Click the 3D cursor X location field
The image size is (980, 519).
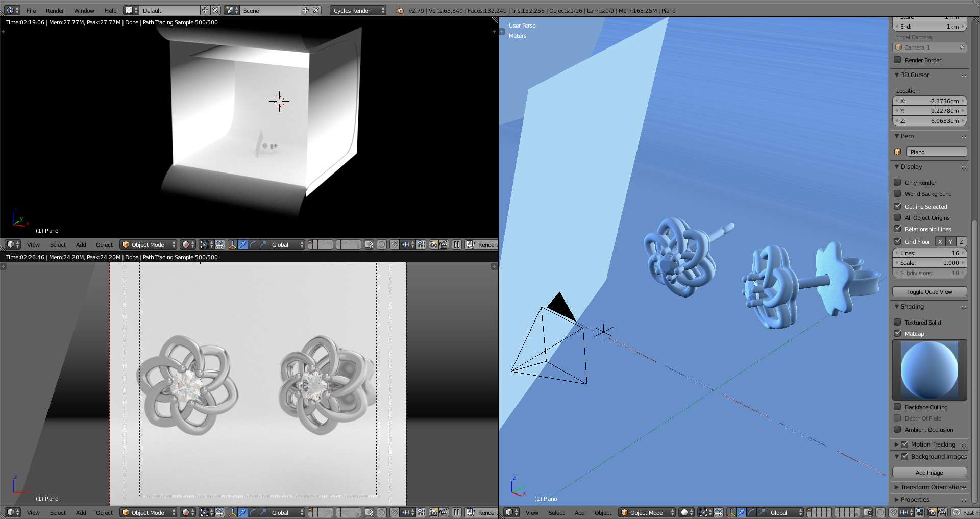929,101
